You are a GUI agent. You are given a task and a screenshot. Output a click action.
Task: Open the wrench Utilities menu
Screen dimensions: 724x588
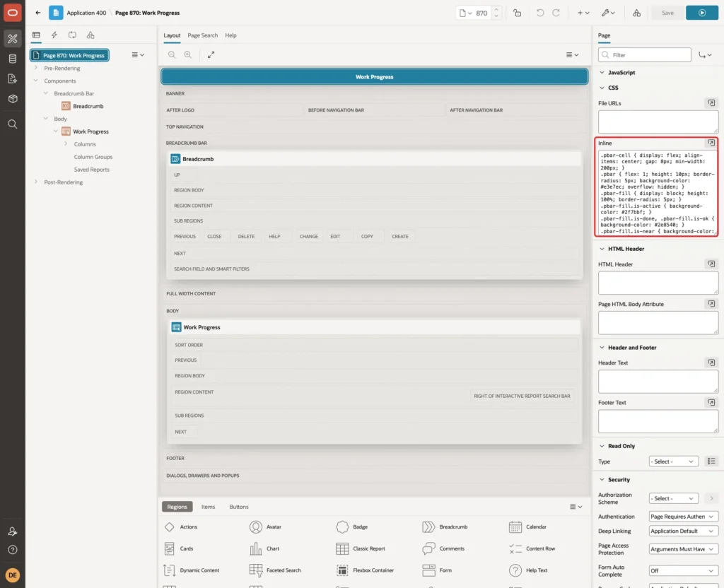(x=607, y=13)
